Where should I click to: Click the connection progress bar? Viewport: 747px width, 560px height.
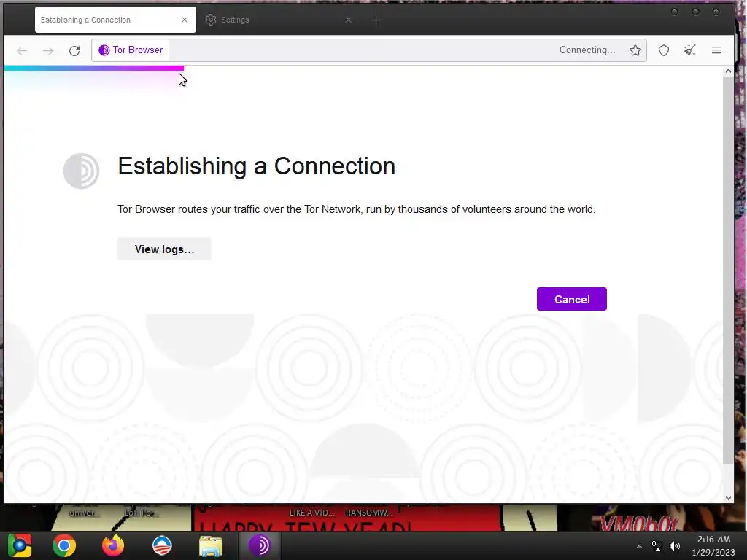(x=94, y=68)
